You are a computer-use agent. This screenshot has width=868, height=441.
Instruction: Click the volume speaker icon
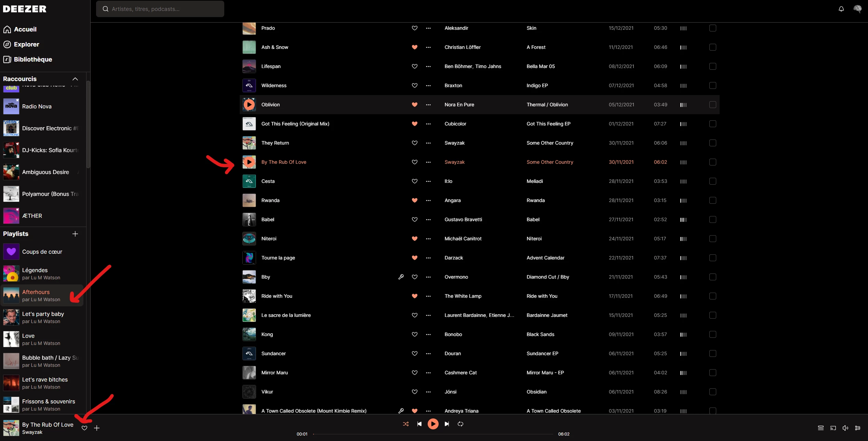pyautogui.click(x=845, y=428)
